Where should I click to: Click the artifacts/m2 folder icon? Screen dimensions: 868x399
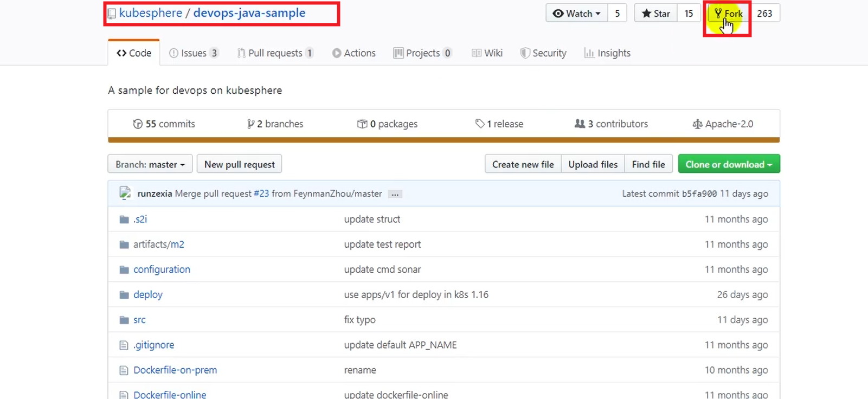click(x=124, y=244)
